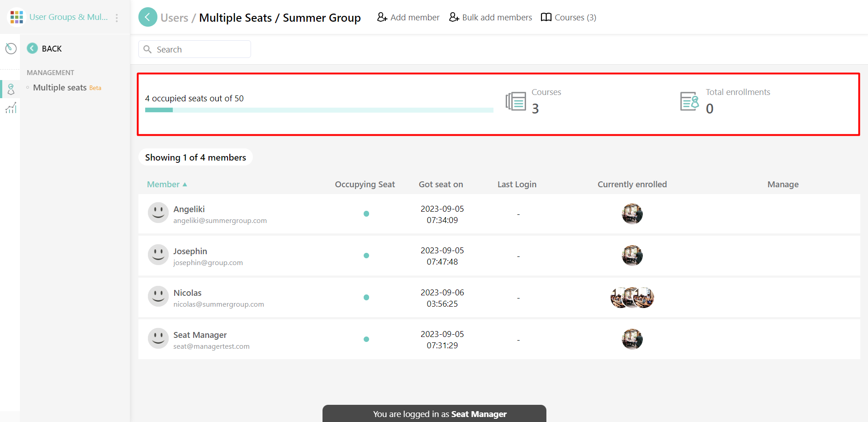Click inside the Search field

pyautogui.click(x=194, y=49)
